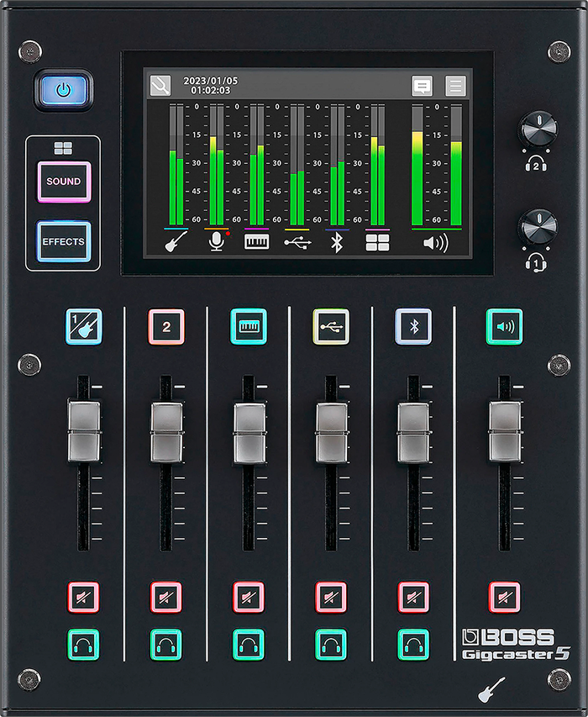
Task: Tap the tuner icon on the display
Action: (160, 86)
